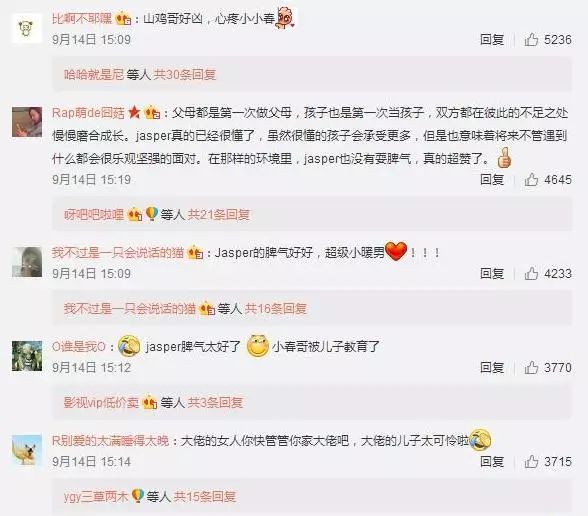Expand 共21条回复 replies
Image resolution: width=588 pixels, height=516 pixels.
pos(219,214)
